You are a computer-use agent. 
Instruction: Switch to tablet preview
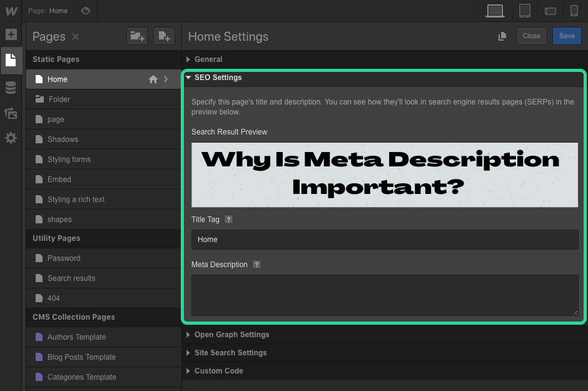pyautogui.click(x=524, y=10)
